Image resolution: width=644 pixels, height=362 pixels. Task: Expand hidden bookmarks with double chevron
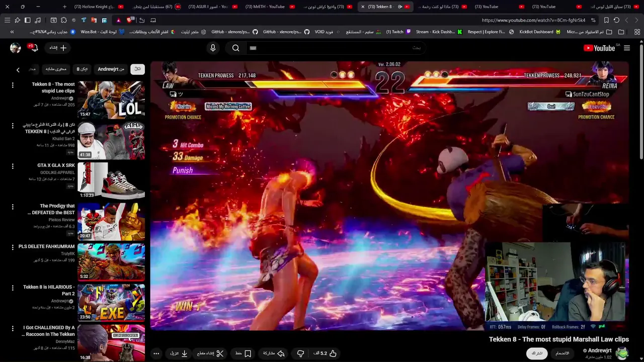pyautogui.click(x=12, y=32)
